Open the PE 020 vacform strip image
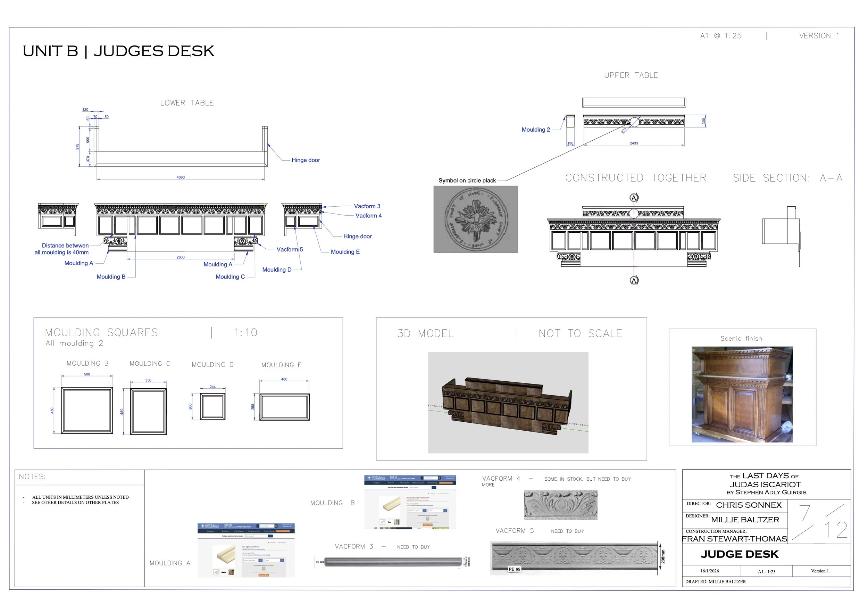868x613 pixels. (393, 562)
